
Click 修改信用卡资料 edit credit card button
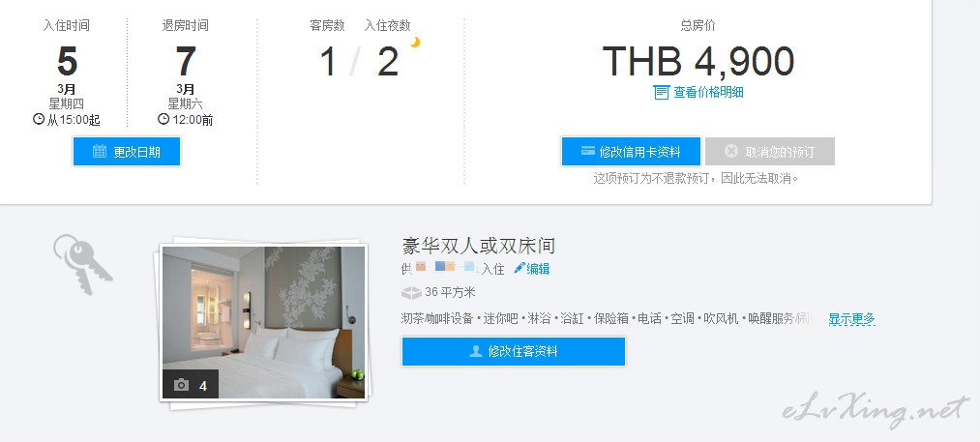(631, 152)
